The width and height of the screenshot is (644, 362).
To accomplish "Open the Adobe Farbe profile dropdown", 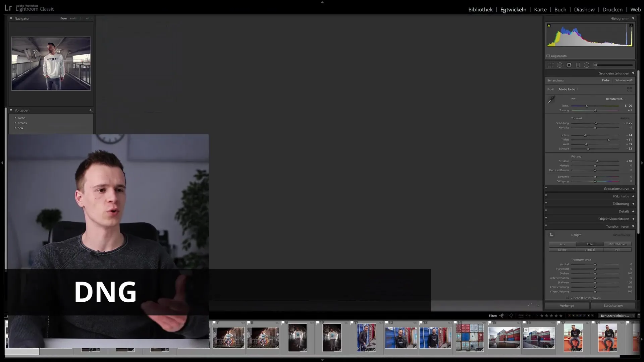I will point(569,89).
